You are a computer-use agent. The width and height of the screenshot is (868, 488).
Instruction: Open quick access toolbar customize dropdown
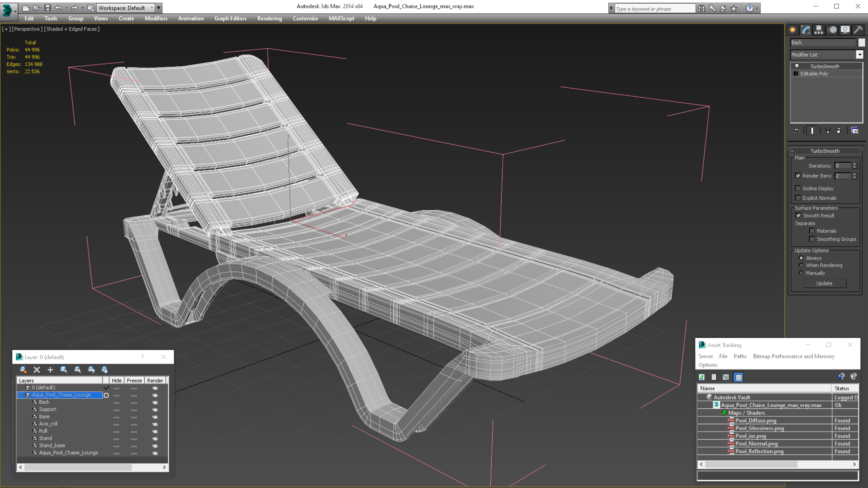pos(159,8)
